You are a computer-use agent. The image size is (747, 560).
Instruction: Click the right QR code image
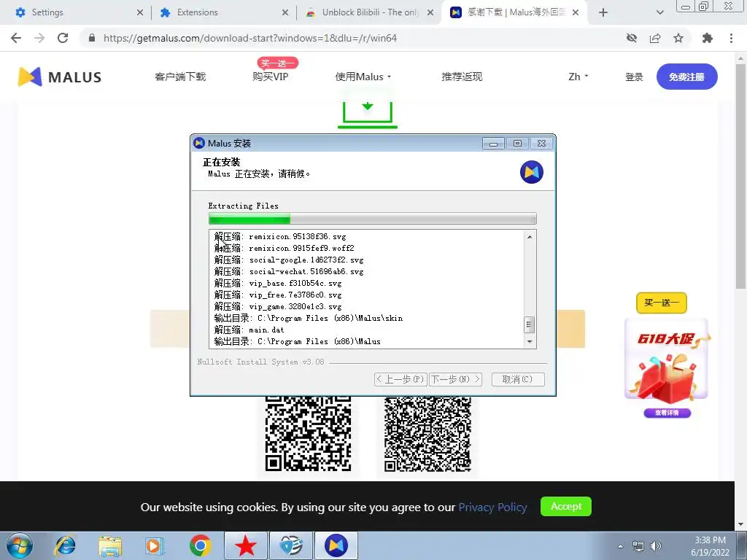pyautogui.click(x=427, y=433)
